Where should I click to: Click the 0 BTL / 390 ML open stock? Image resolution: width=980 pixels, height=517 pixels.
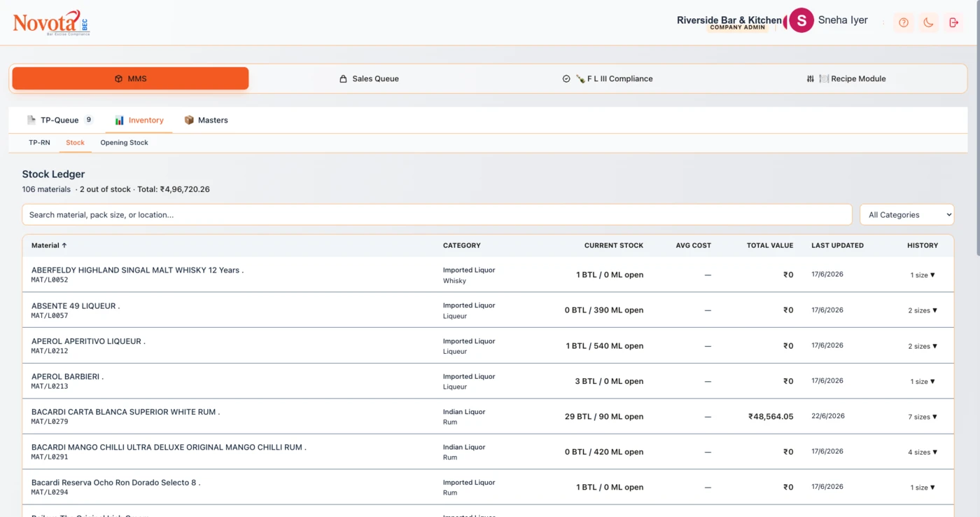(604, 310)
